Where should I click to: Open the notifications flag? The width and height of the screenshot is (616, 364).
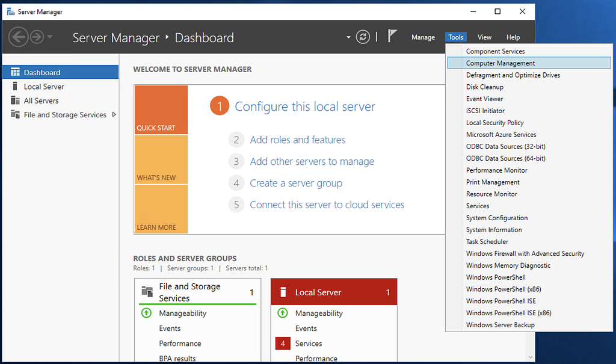(x=392, y=35)
